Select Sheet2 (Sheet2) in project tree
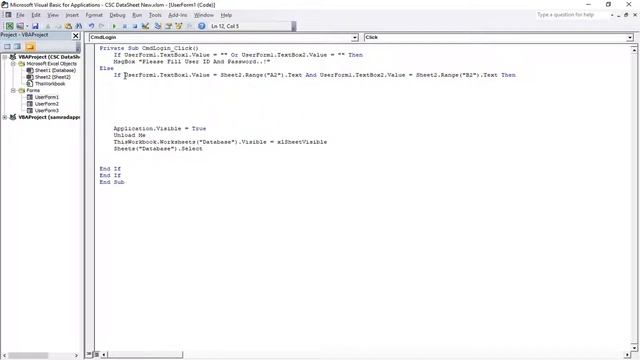640x360 pixels. click(53, 77)
